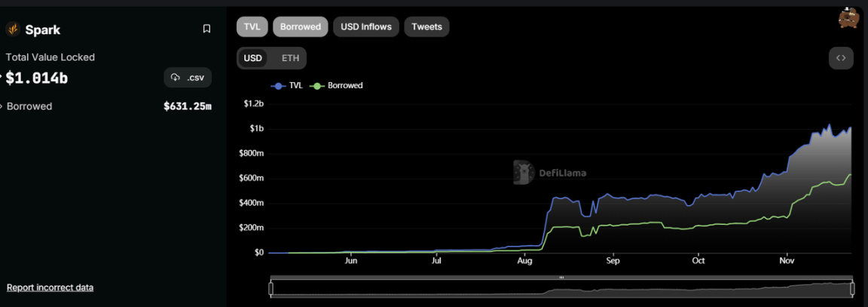Click the Spark logo icon
This screenshot has height=307, width=868.
pos(12,29)
